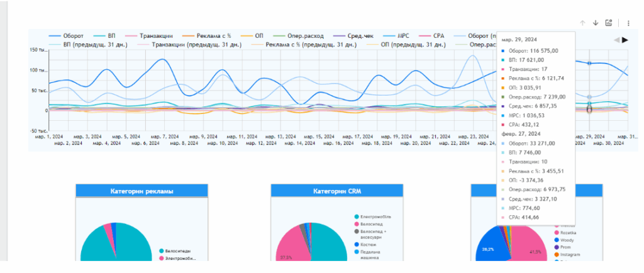Click the drill down arrow icon
The height and width of the screenshot is (273, 644).
596,23
